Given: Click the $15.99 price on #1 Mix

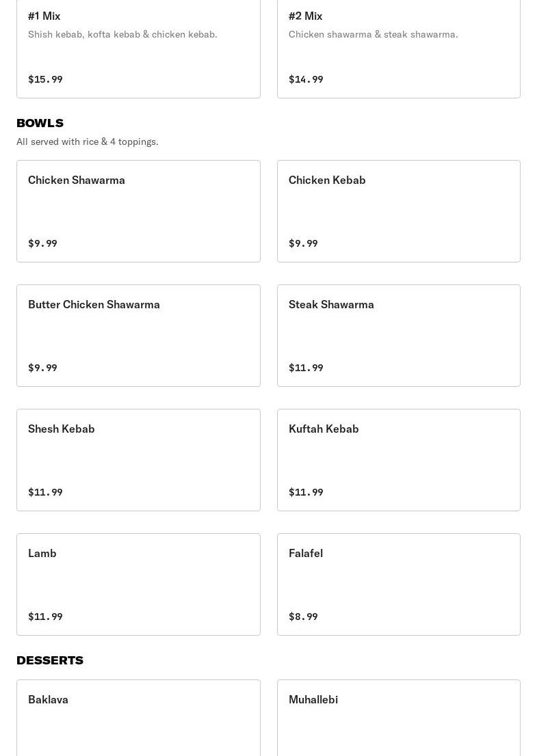Looking at the screenshot, I should click(x=45, y=79).
